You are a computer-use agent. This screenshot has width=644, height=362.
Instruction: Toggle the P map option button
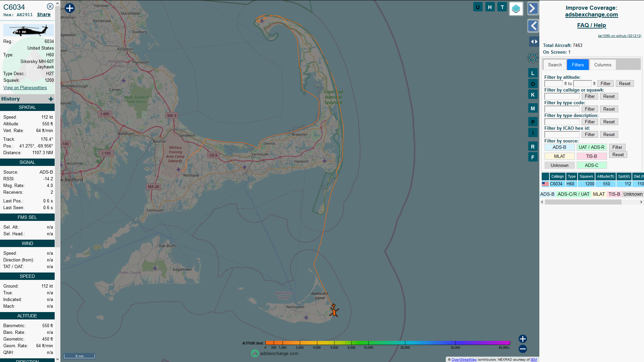coord(533,122)
